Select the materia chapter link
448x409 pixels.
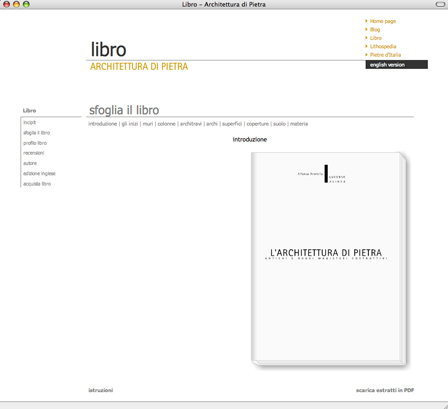coord(299,124)
